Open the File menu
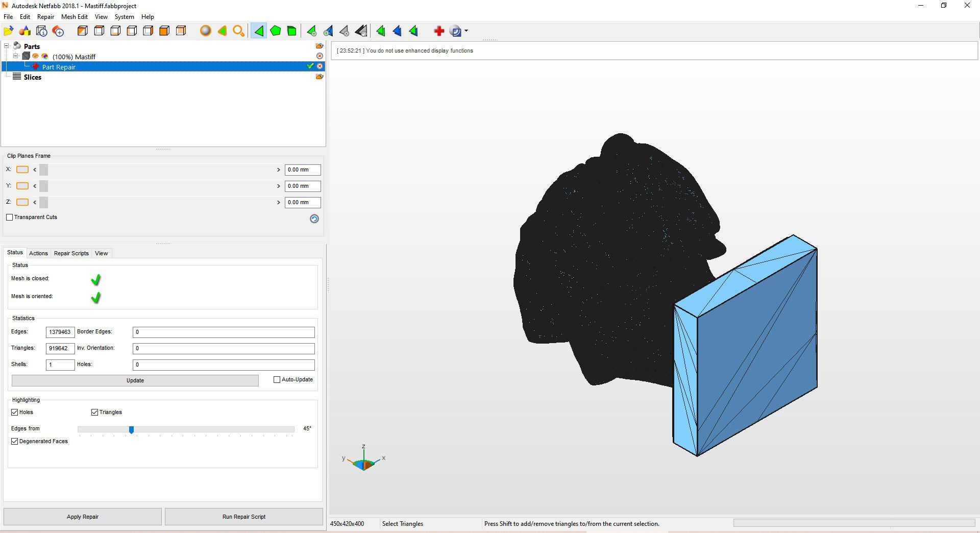 coord(8,17)
